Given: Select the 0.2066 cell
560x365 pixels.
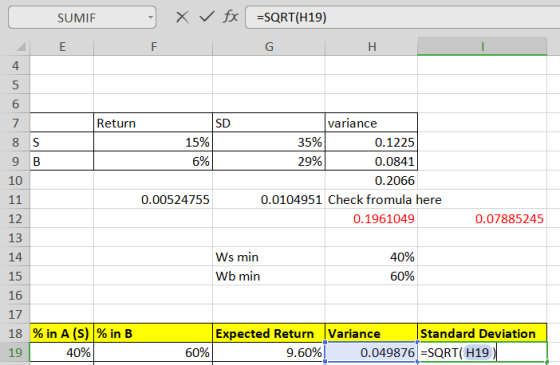Looking at the screenshot, I should click(371, 180).
